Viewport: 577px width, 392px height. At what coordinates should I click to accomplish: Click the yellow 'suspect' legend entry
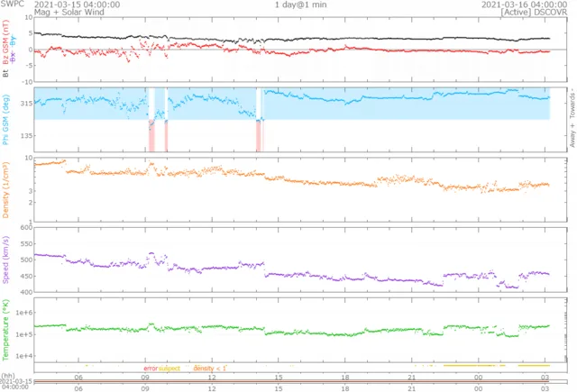[x=169, y=369]
